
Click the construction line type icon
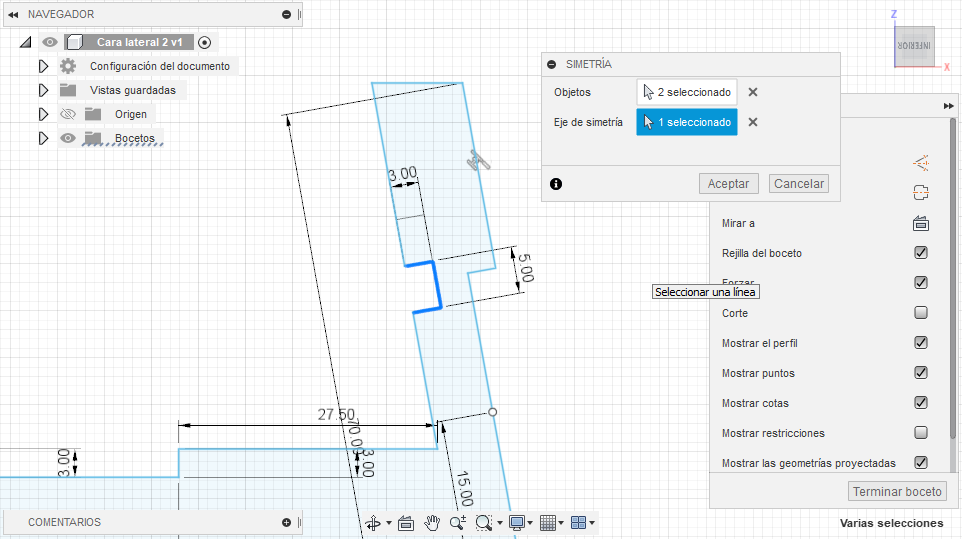coord(921,163)
